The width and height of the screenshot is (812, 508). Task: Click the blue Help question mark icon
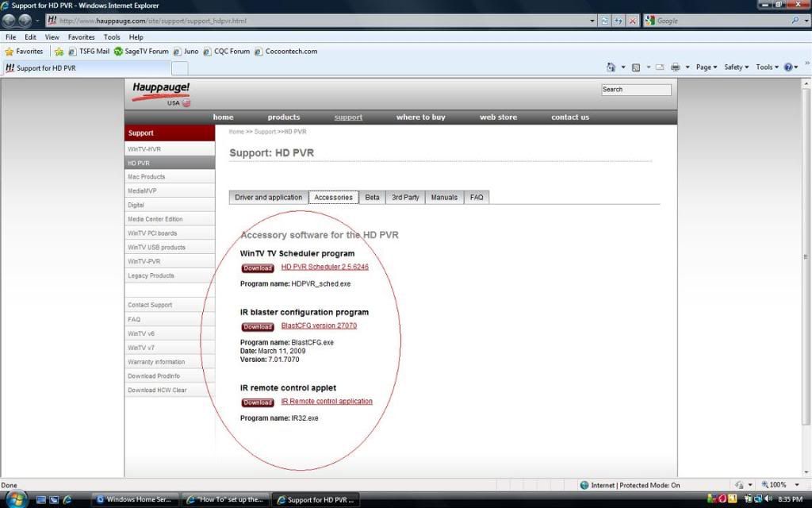(788, 67)
